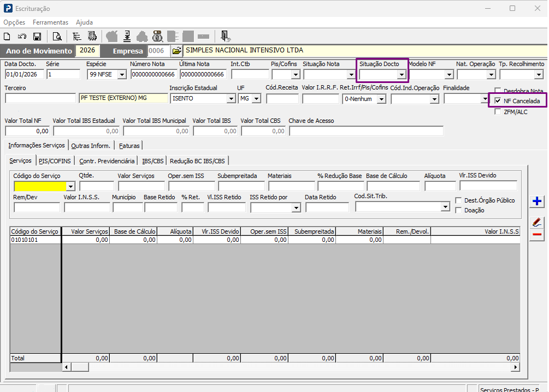
Task: Select the Serviços sub-tab
Action: coord(20,161)
